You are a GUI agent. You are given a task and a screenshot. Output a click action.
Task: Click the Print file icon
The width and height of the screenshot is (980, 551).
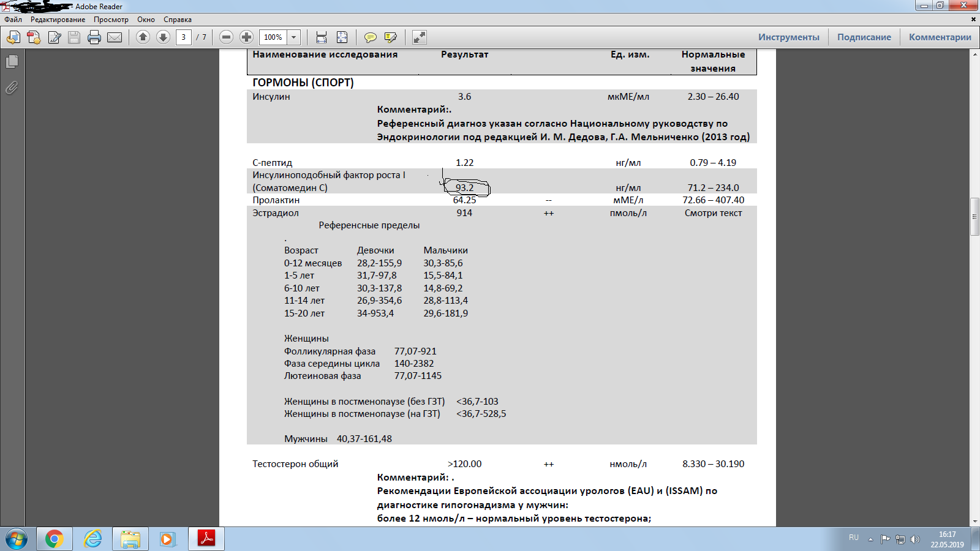94,37
